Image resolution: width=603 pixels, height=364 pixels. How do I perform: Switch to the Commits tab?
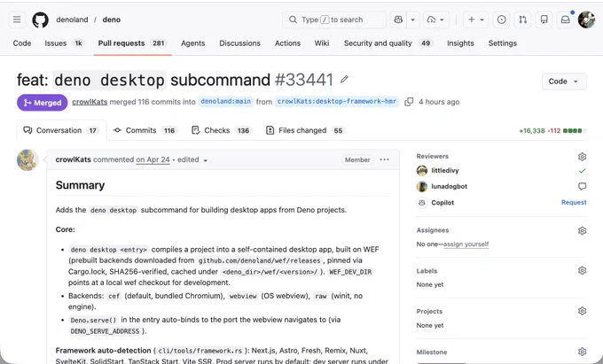[145, 130]
